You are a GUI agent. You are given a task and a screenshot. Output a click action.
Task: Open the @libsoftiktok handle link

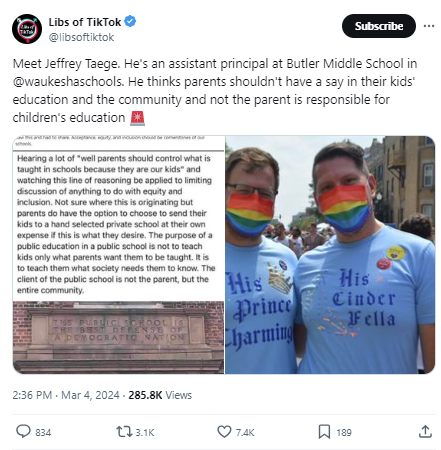click(81, 37)
